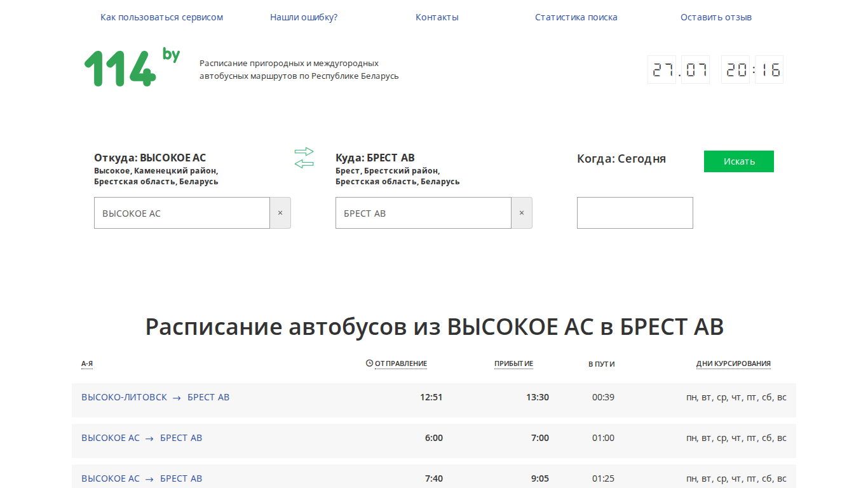The height and width of the screenshot is (488, 868).
Task: Click the В ПУТИ column header
Action: click(x=602, y=364)
